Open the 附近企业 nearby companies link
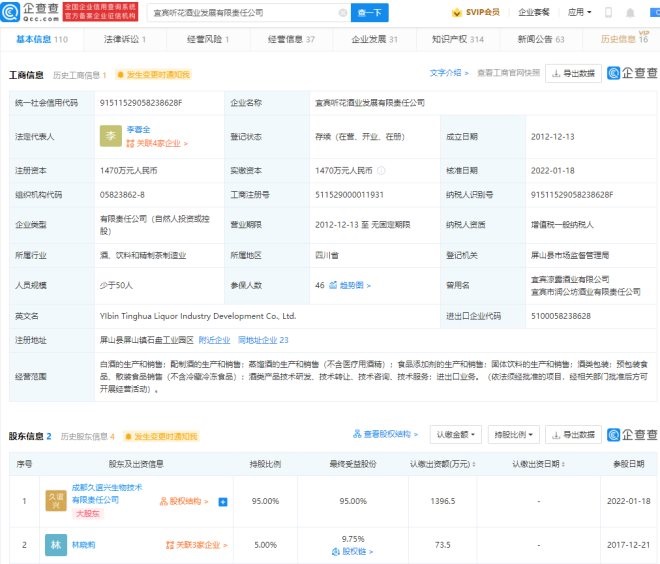The width and height of the screenshot is (660, 564). (x=214, y=340)
